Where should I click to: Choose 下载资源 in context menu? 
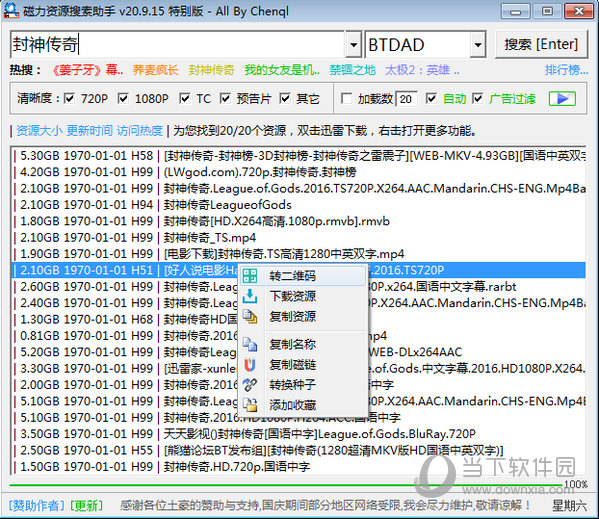(302, 296)
